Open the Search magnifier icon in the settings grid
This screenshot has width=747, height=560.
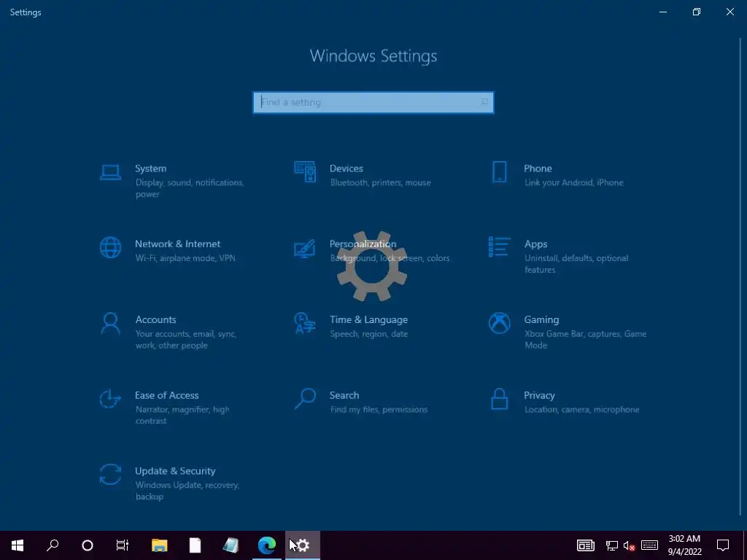pyautogui.click(x=305, y=399)
